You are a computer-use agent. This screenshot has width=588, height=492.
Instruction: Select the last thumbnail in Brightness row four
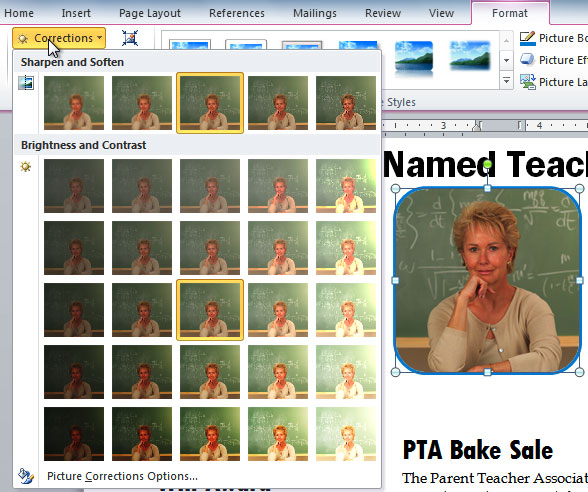[346, 372]
